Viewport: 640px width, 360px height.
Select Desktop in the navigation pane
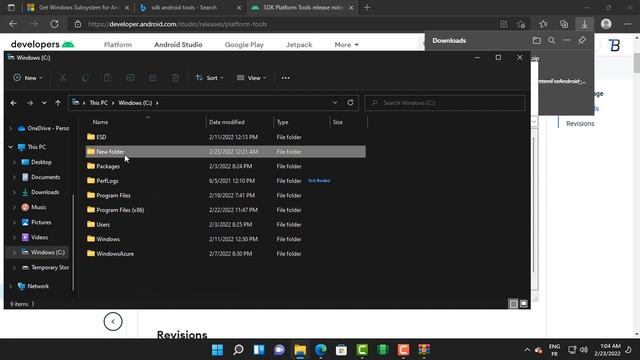[x=41, y=162]
